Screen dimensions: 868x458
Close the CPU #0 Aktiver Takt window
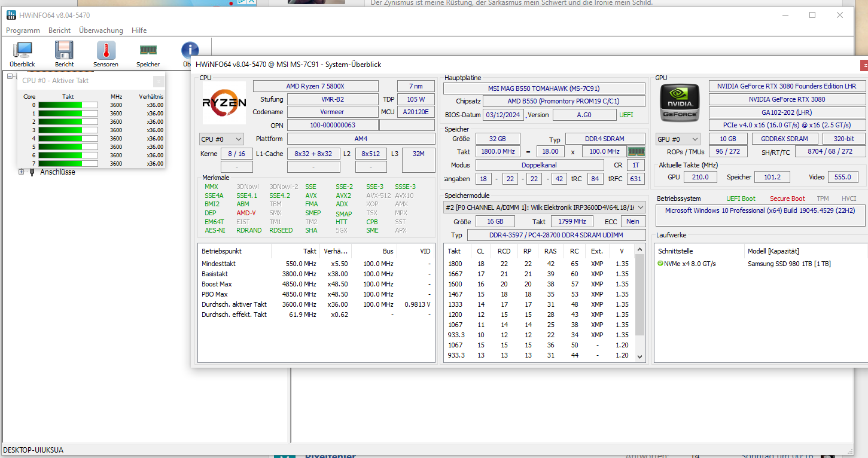point(159,81)
